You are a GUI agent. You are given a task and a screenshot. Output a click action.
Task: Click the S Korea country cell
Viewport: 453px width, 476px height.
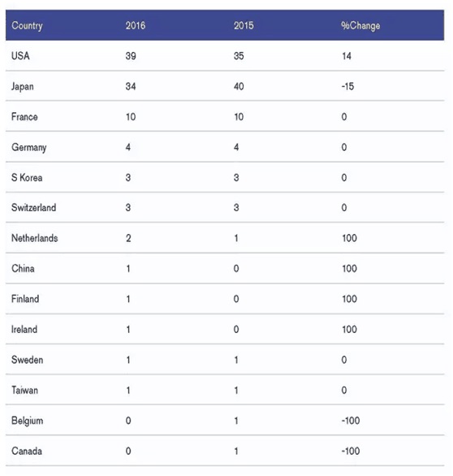[27, 177]
